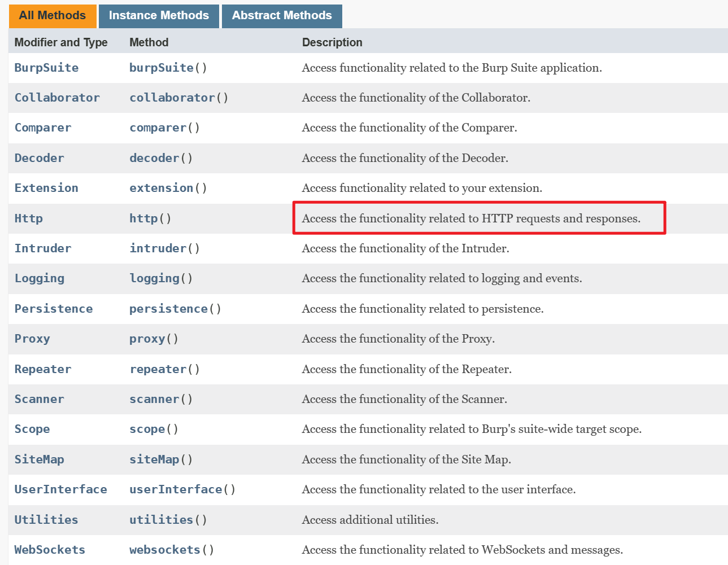Click 'Access the functionality related to the user interface.'
Screen dimensions: 728x565
pos(439,489)
